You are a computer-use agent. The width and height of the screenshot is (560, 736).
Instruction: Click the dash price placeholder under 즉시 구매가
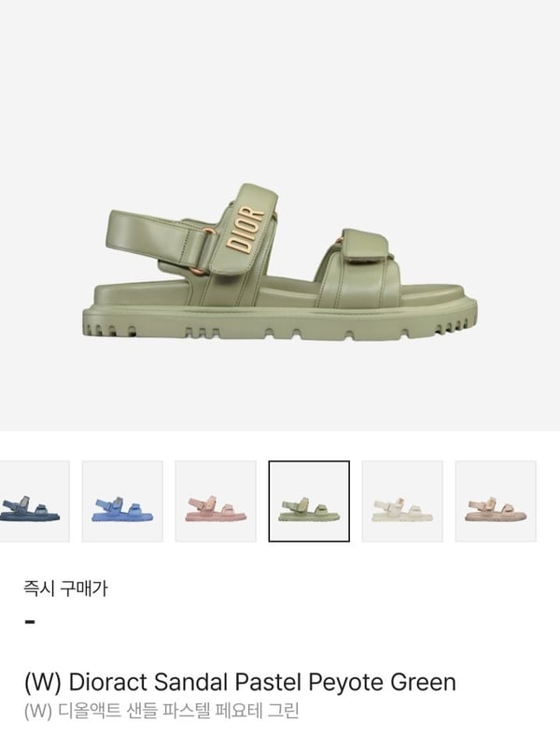click(30, 622)
